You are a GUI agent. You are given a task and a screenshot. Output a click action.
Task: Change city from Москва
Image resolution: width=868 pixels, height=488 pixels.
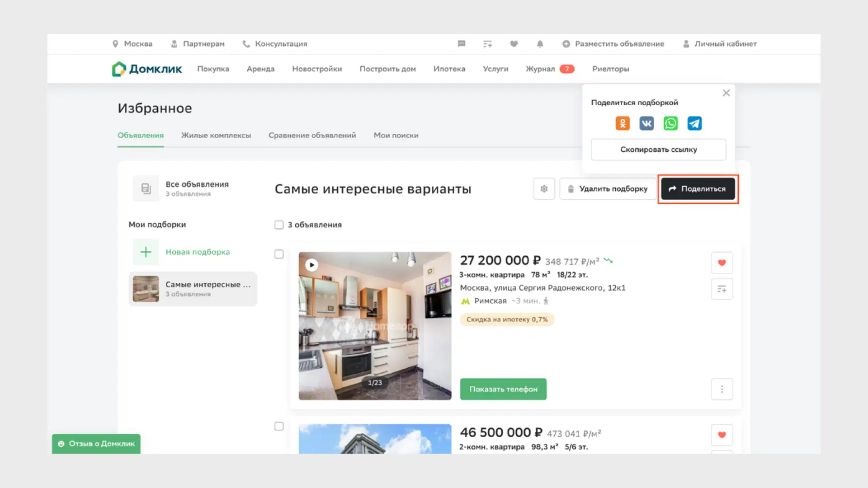tap(132, 44)
